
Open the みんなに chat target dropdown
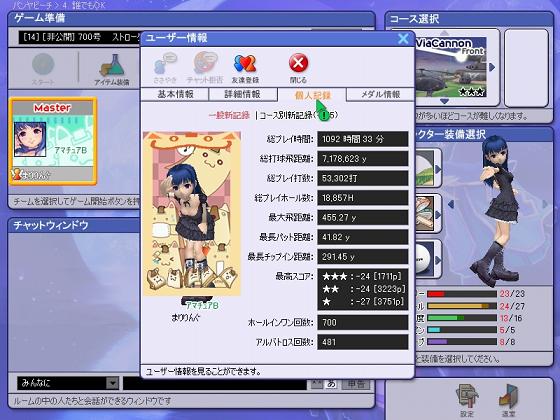68,383
